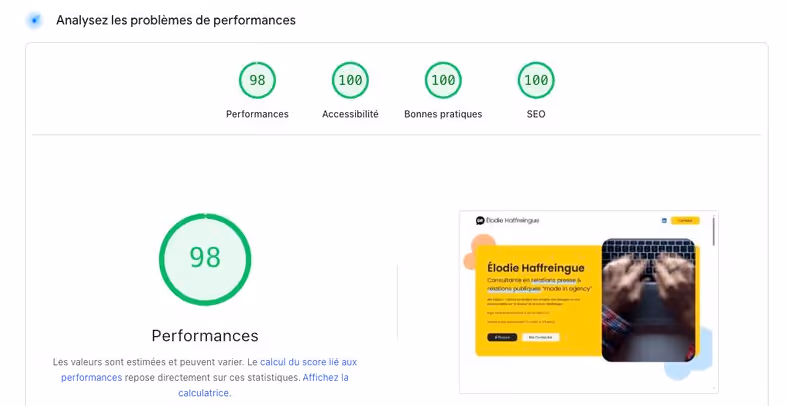Click the 'Accessibilité' label

pyautogui.click(x=350, y=114)
